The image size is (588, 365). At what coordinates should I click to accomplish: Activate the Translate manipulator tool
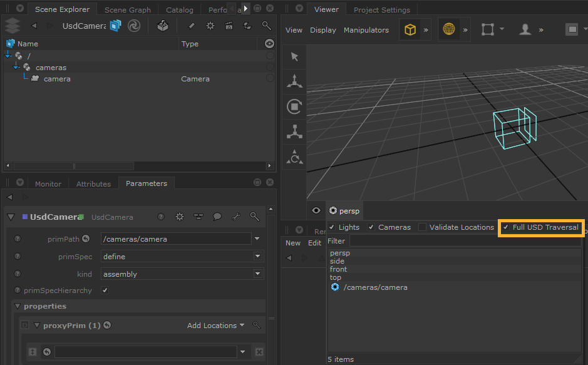pyautogui.click(x=294, y=81)
